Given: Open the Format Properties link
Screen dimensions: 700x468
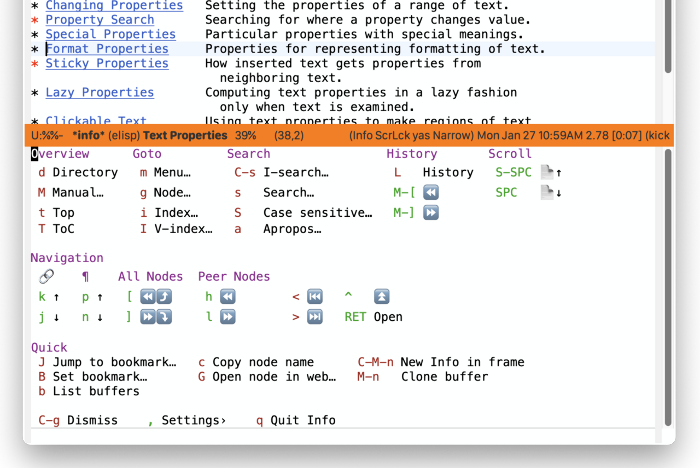Looking at the screenshot, I should [x=107, y=49].
